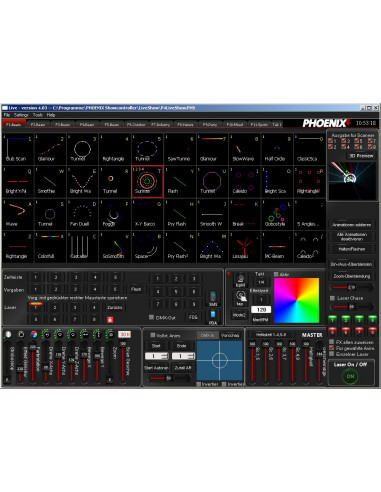Viewport: 381px width, 492px height.
Task: Toggle scanner output checkbox 7
Action: 370,141
